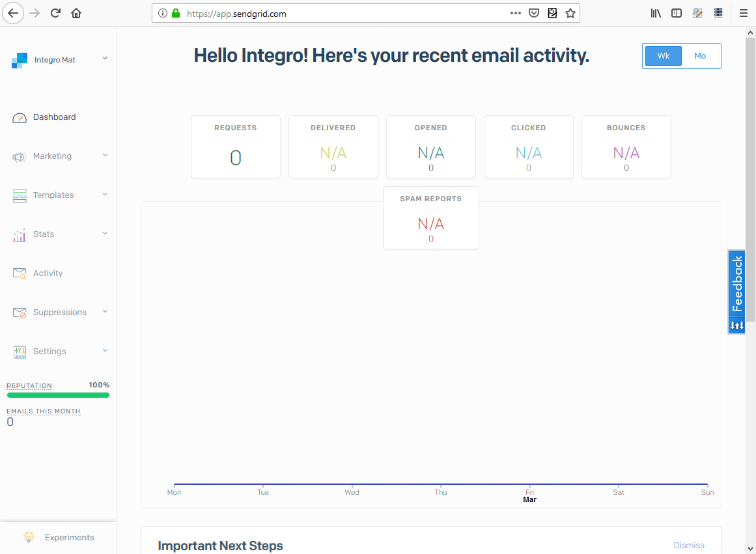Click the scrollbar down arrow
This screenshot has width=756, height=554.
pos(750,549)
